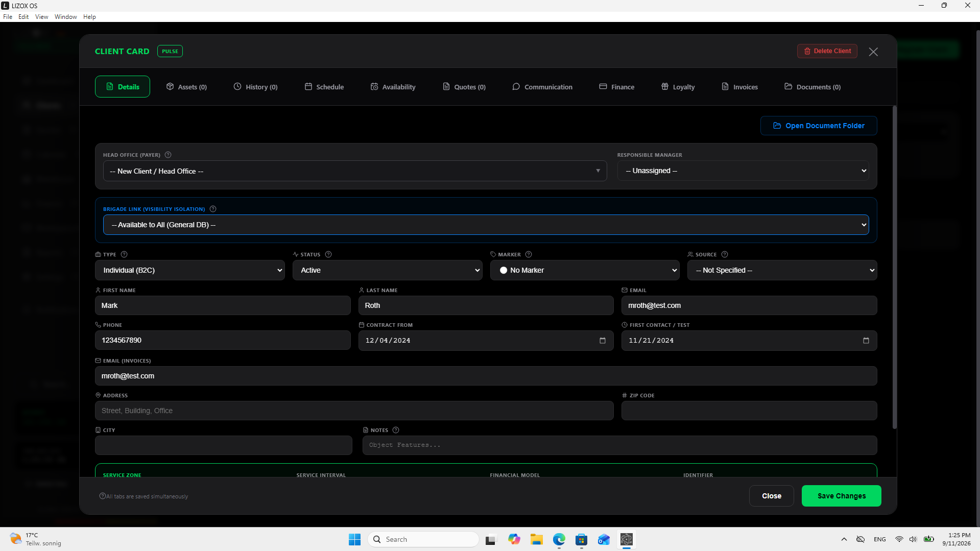Image resolution: width=980 pixels, height=551 pixels.
Task: Click help icon next to Source label
Action: pos(725,254)
